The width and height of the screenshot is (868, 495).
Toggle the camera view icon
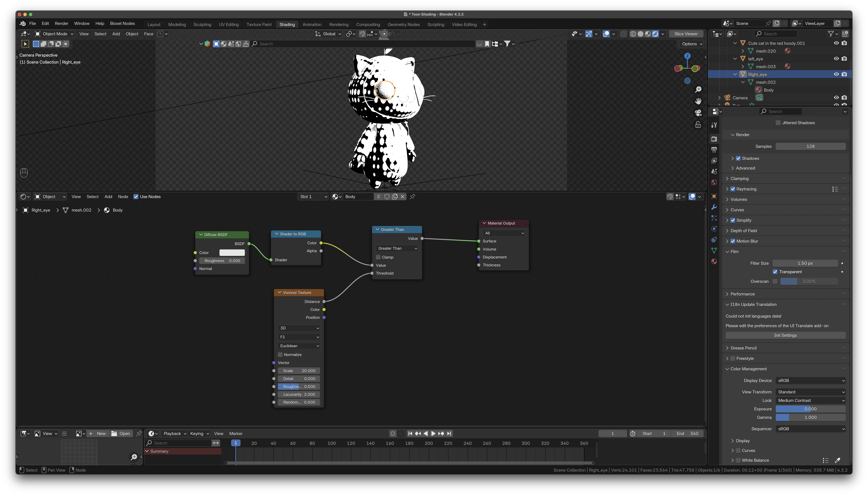coord(698,113)
